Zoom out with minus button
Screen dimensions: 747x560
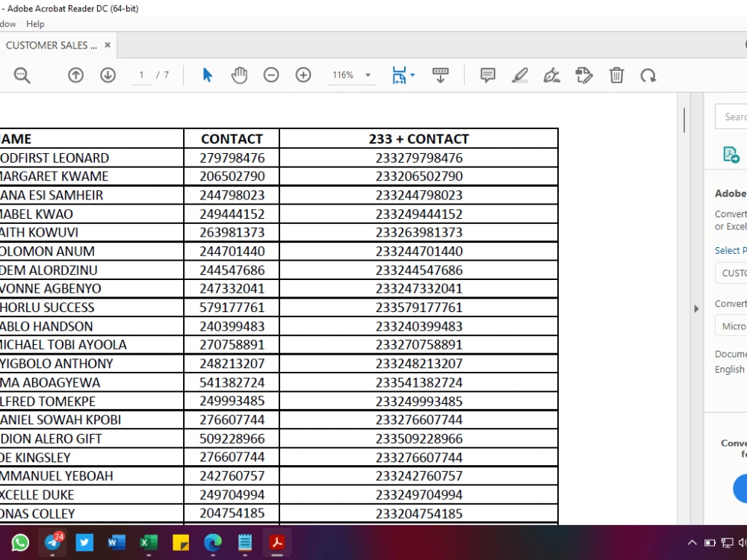[x=271, y=75]
